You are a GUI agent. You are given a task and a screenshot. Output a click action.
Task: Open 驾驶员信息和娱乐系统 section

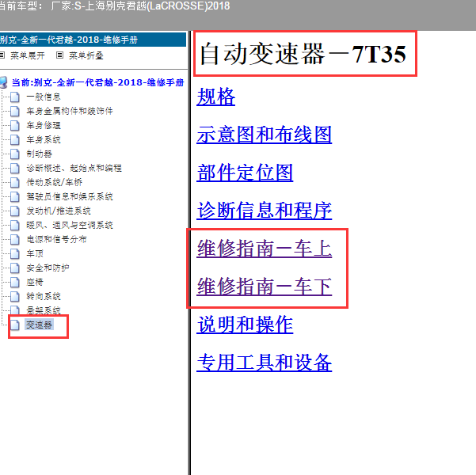coord(70,196)
